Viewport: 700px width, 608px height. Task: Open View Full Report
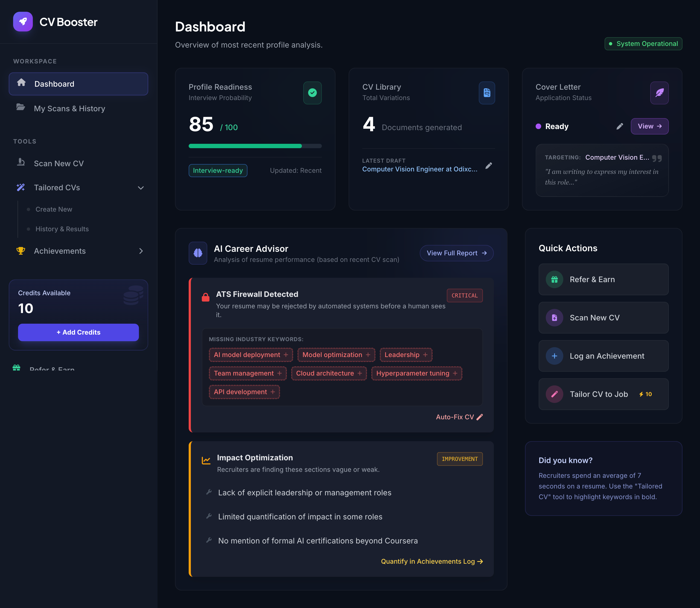[456, 253]
